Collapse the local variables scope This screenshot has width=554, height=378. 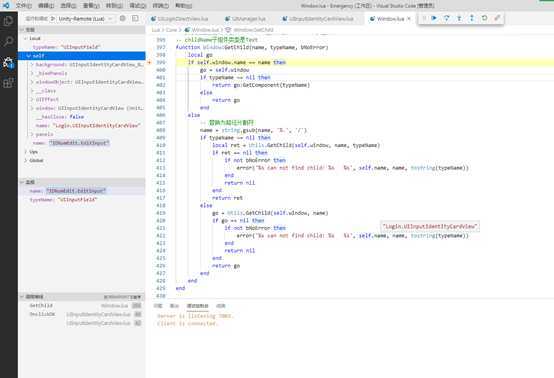pyautogui.click(x=25, y=38)
